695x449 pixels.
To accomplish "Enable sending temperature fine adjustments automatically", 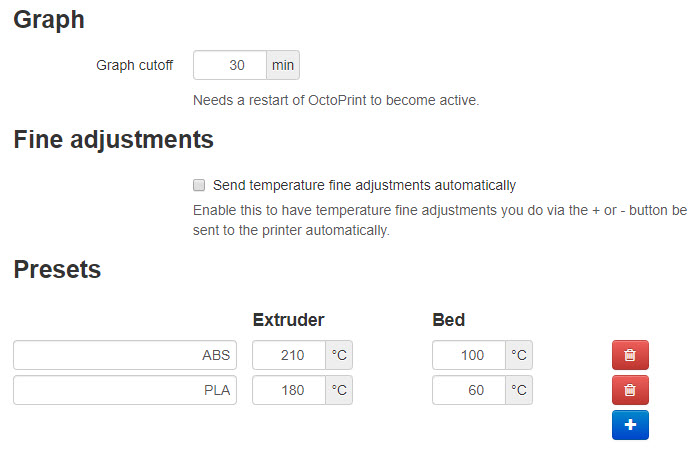I will (x=199, y=185).
